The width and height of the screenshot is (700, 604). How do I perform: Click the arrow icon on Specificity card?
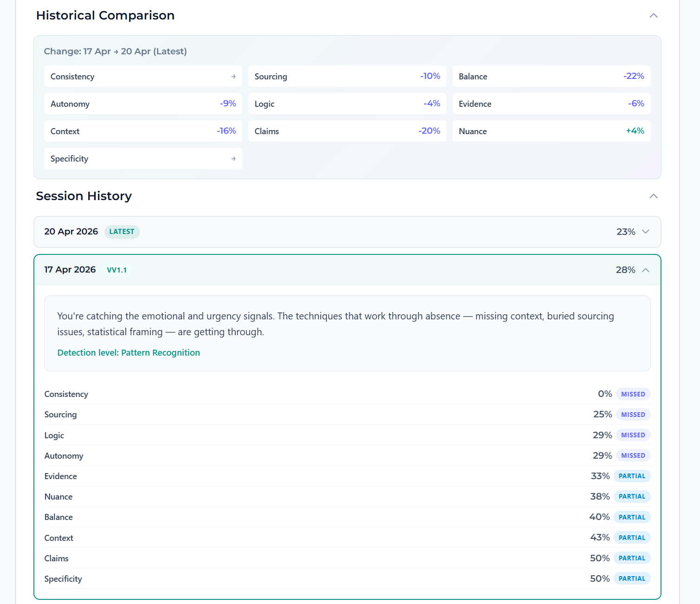click(x=233, y=158)
